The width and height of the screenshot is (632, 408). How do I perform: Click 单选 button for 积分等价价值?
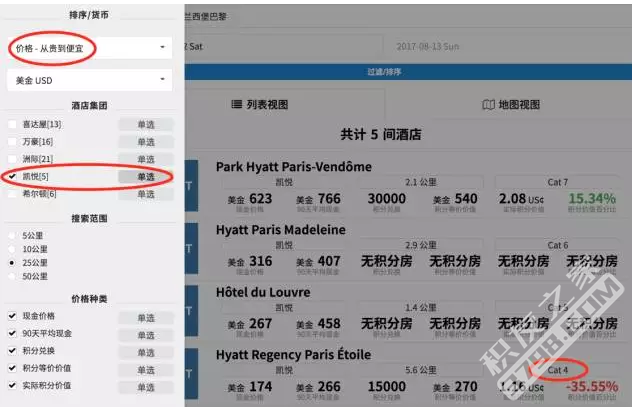[x=146, y=370]
